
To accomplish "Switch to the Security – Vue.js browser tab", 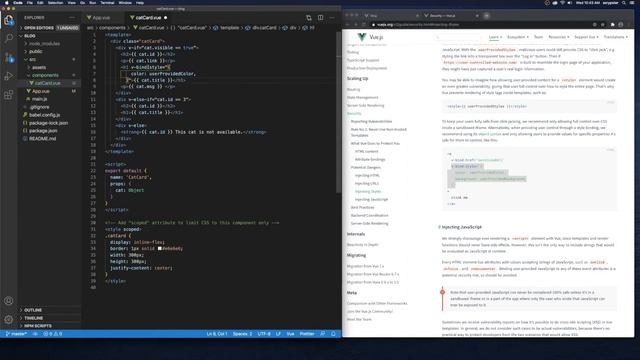I will pyautogui.click(x=451, y=16).
